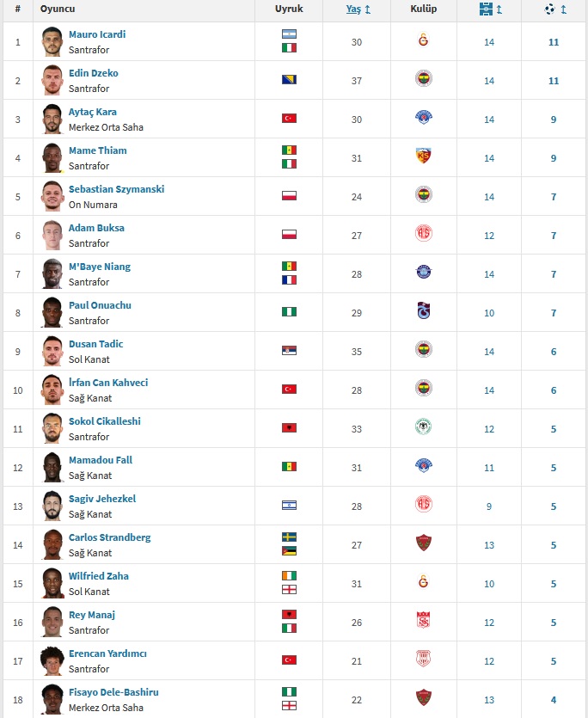Click Konyaspor crest in Sokol Cikalleshi row
Screen dimensions: 588x718
pos(424,427)
